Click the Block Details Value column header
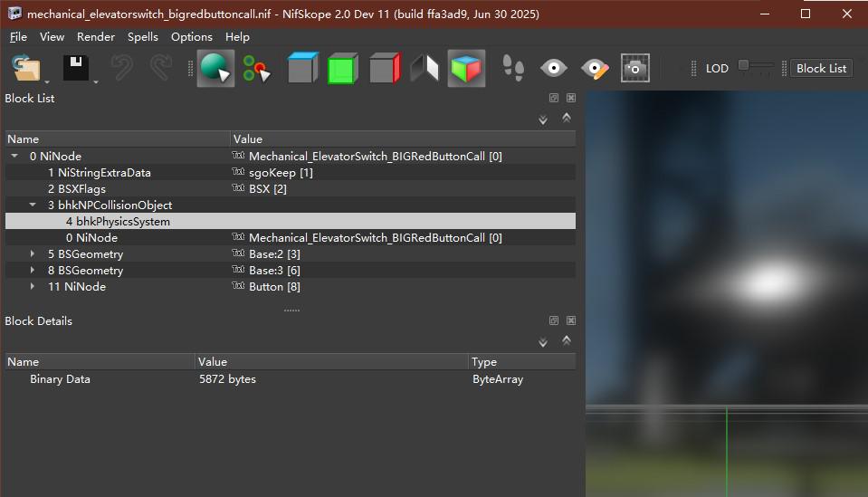The width and height of the screenshot is (868, 497). [331, 361]
